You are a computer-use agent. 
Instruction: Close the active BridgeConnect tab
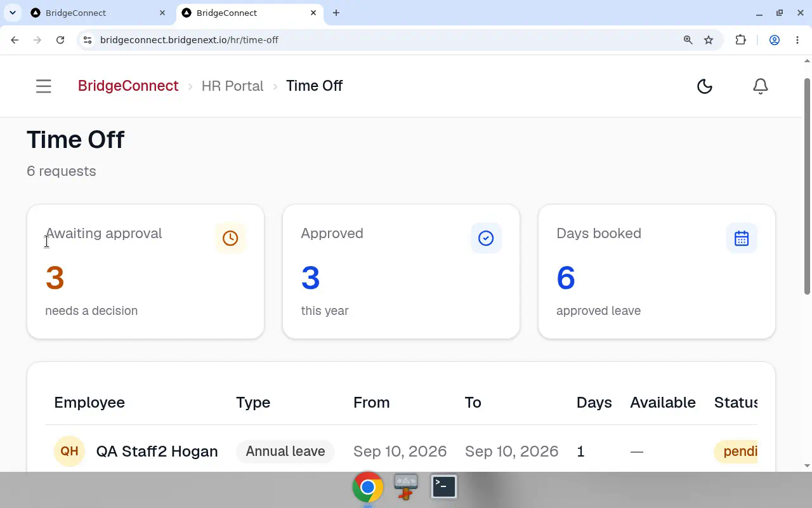coord(313,13)
